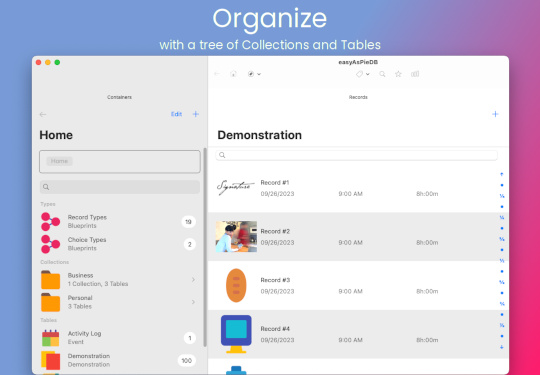Viewport: 540px width, 375px height.
Task: Add a new record with plus icon
Action: 495,114
